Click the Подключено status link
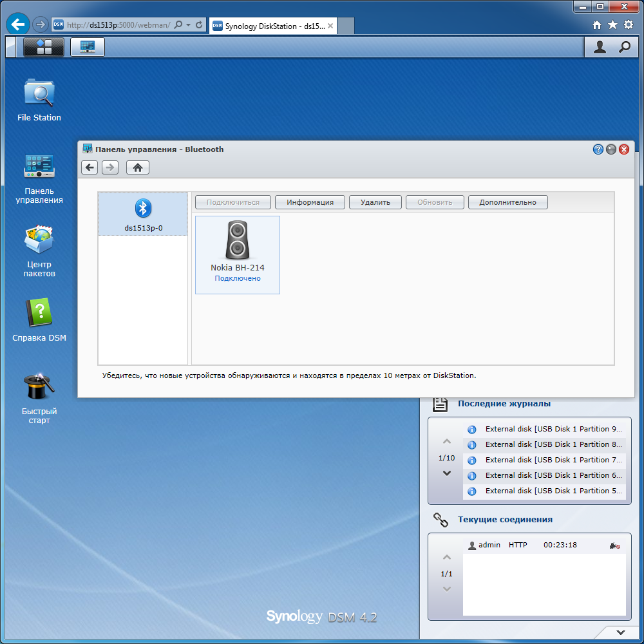Viewport: 644px width, 644px height. click(x=238, y=278)
